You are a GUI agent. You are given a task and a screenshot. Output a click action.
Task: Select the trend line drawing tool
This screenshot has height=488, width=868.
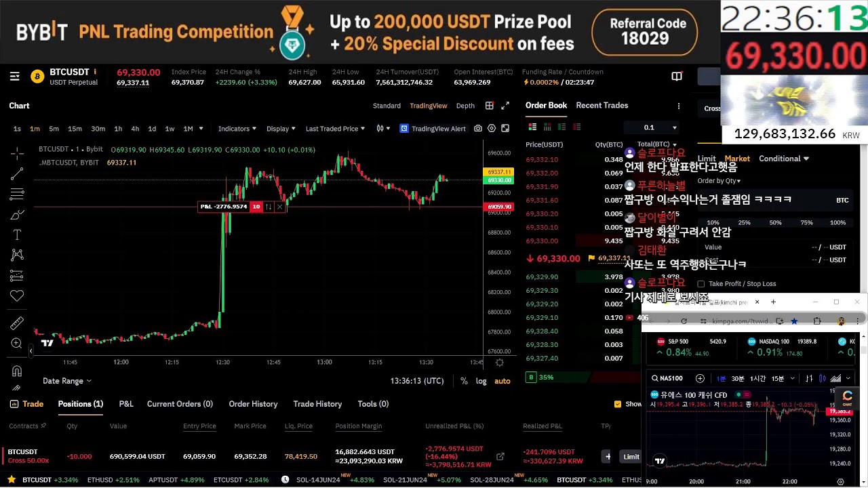pos(17,174)
